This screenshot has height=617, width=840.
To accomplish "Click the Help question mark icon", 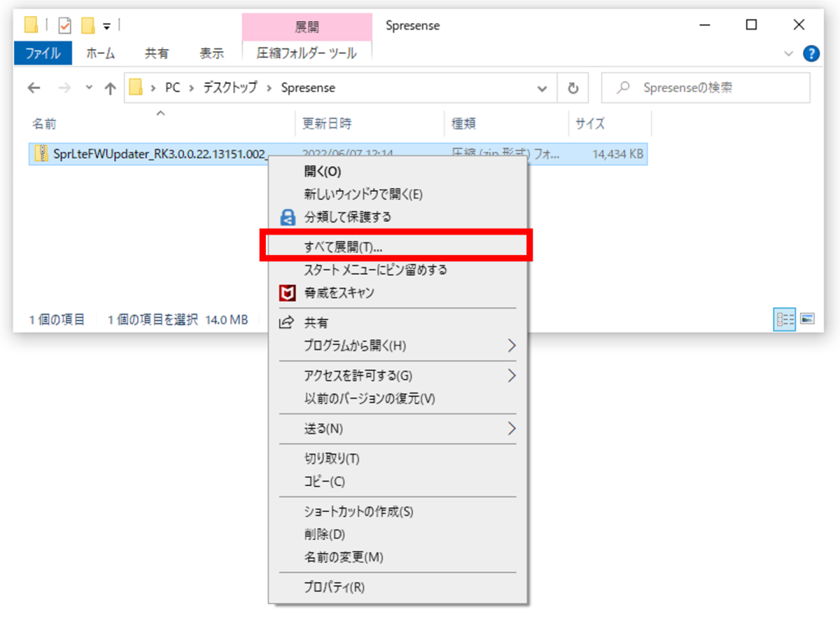I will click(x=811, y=53).
